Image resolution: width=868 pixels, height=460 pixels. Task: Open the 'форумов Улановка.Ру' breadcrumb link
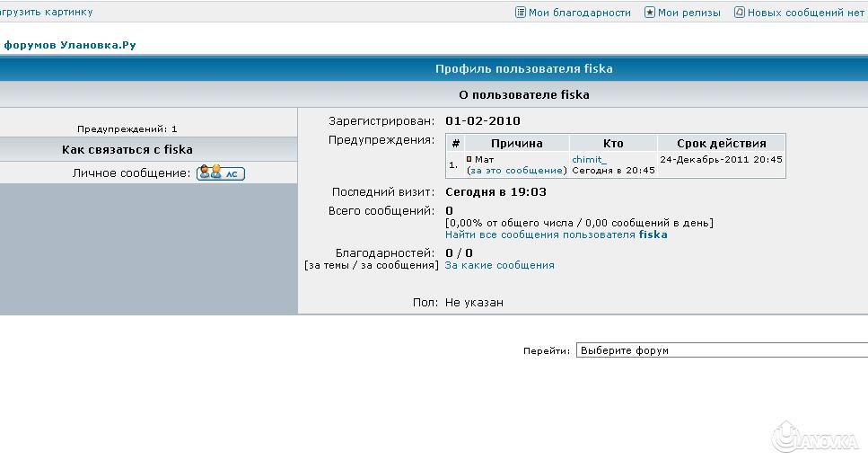70,46
